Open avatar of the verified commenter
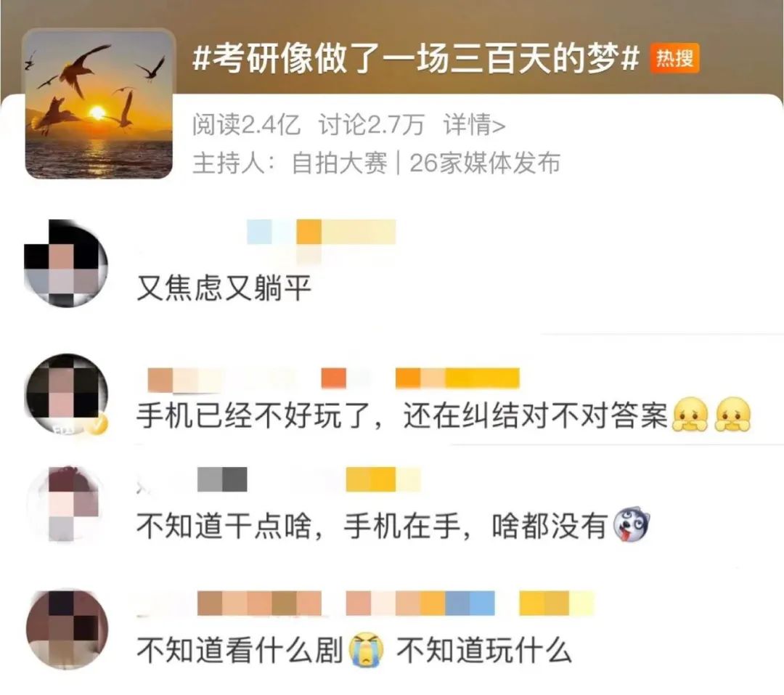The image size is (784, 695). click(x=67, y=394)
